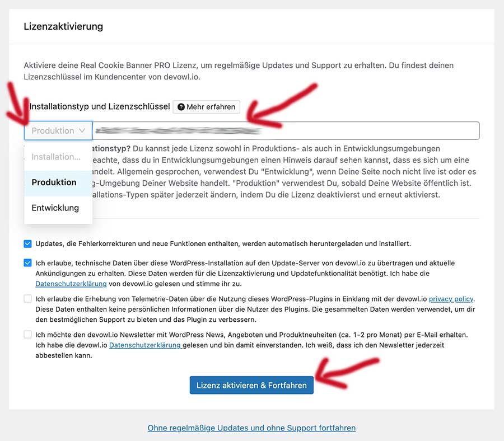Uncheck the technical data transfer consent checkbox
Viewport: 504px width, 441px height.
28,263
